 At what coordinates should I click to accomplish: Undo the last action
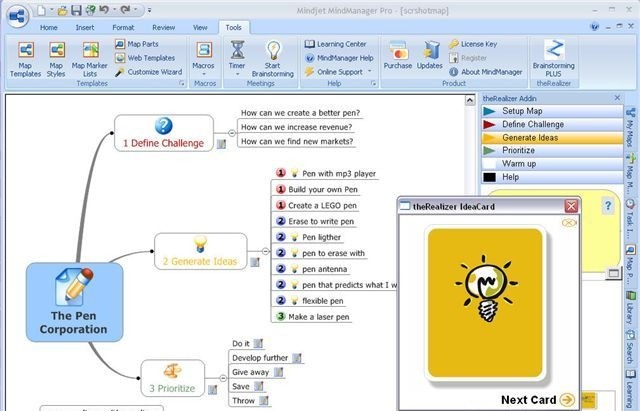click(104, 10)
